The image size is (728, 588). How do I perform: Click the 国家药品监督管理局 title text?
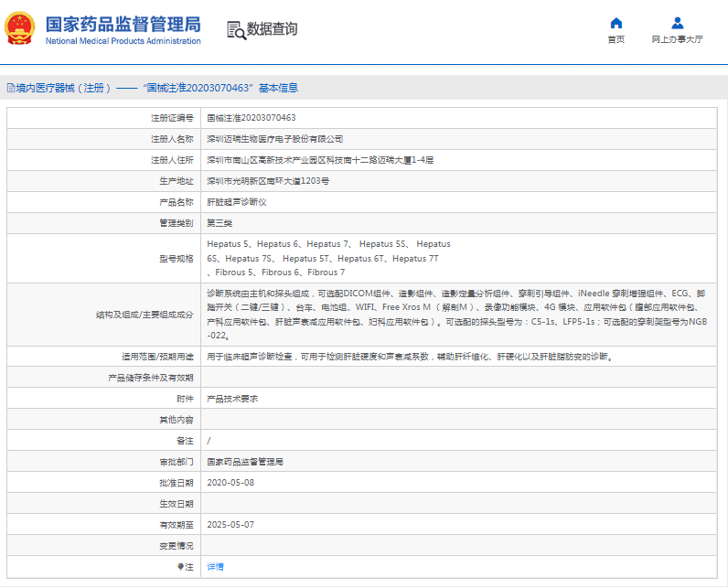pyautogui.click(x=122, y=24)
